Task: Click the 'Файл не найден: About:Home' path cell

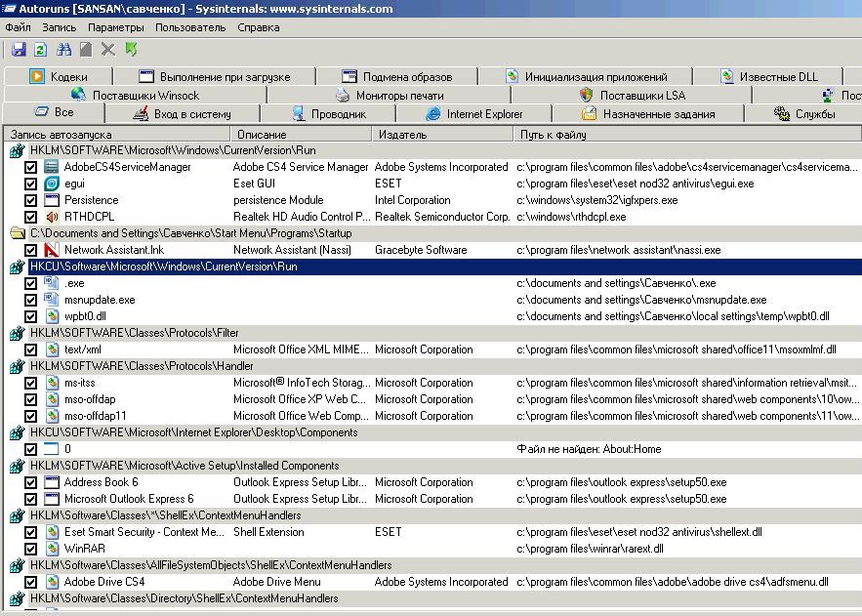Action: [589, 449]
